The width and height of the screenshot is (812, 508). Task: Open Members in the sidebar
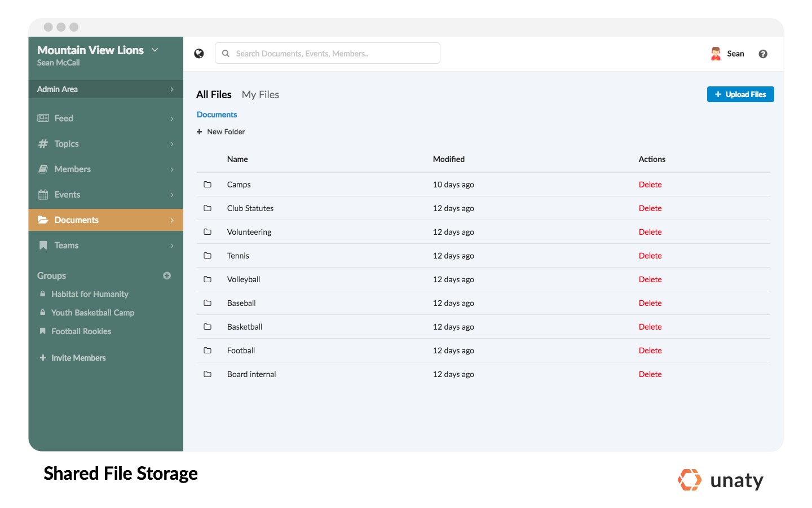point(106,169)
